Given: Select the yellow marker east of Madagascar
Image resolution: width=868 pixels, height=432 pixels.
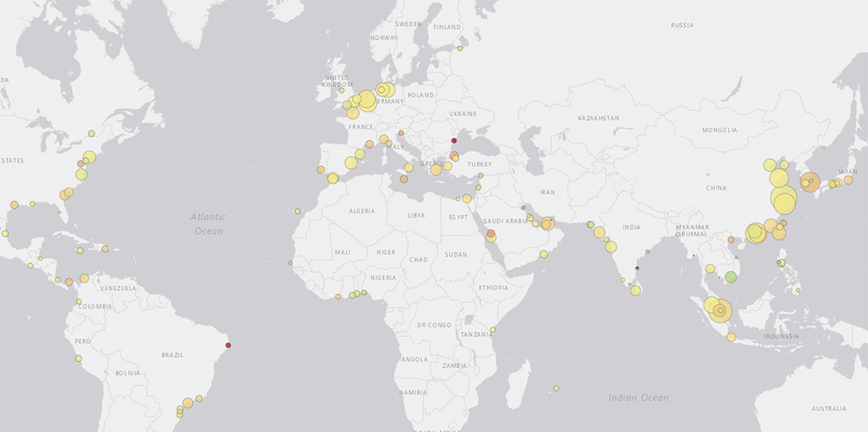Looking at the screenshot, I should coord(556,388).
